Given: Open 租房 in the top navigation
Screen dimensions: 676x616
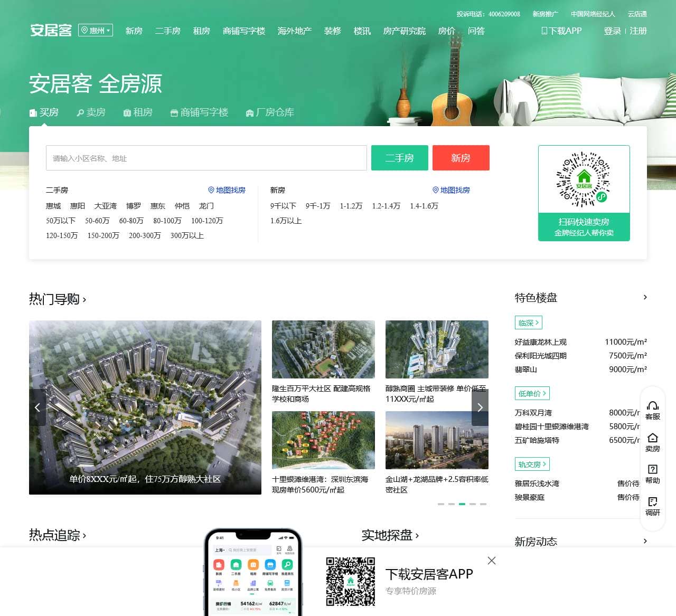Looking at the screenshot, I should click(202, 31).
